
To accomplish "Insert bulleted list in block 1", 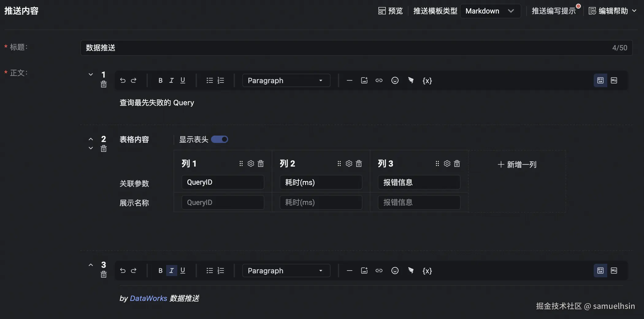I will click(x=210, y=80).
